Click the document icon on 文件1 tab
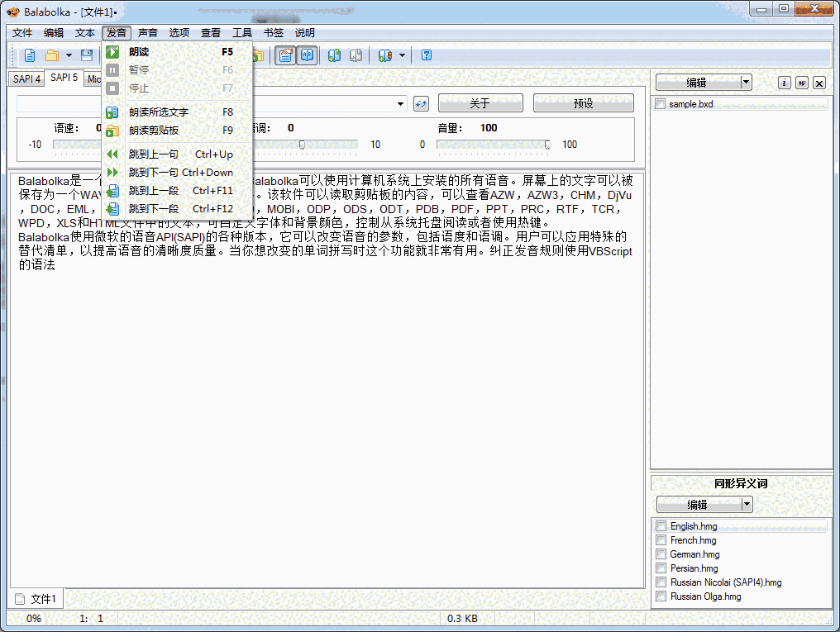The width and height of the screenshot is (840, 632). 20,599
